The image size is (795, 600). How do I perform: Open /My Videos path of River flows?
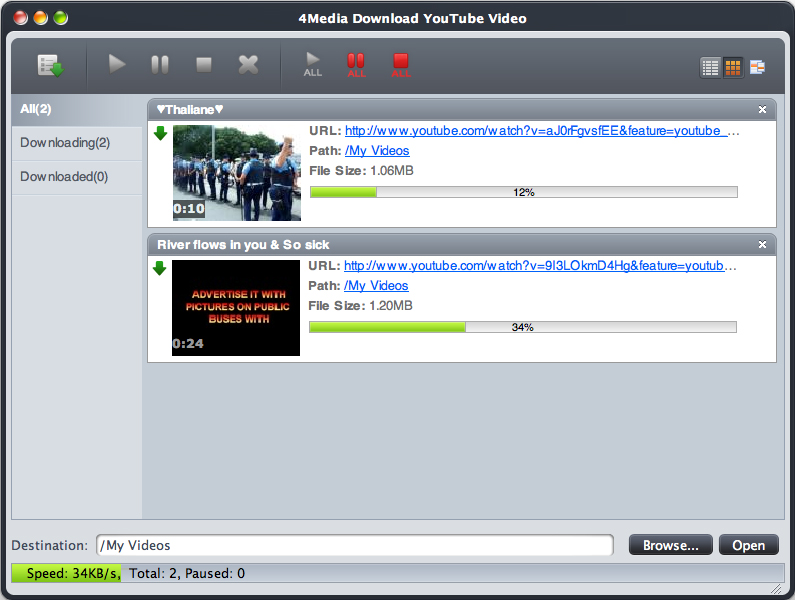tap(376, 286)
